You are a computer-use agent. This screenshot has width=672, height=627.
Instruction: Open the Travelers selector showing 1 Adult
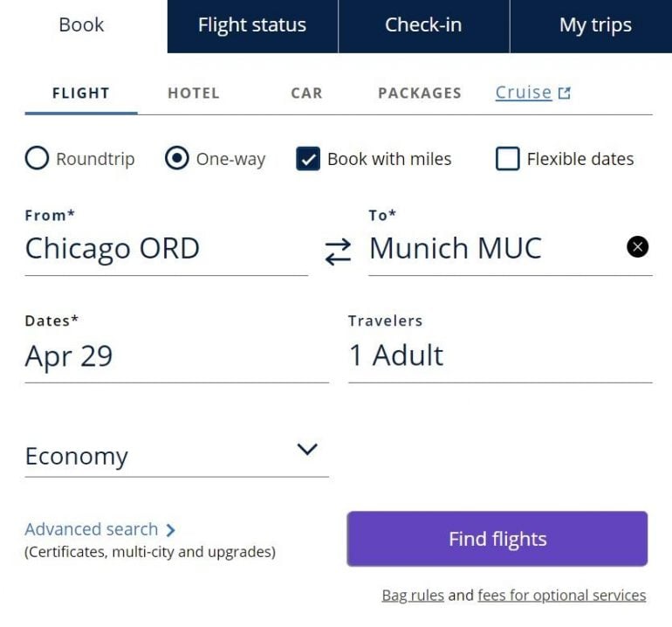[x=499, y=355]
